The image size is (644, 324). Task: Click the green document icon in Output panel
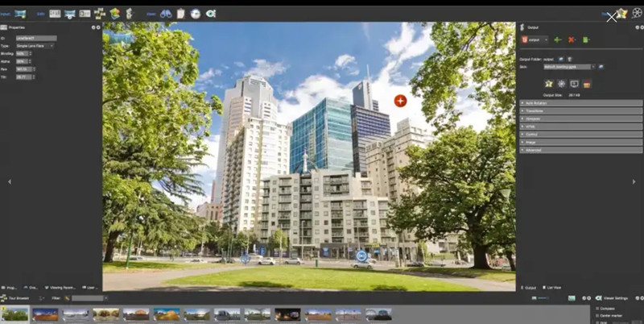click(586, 39)
